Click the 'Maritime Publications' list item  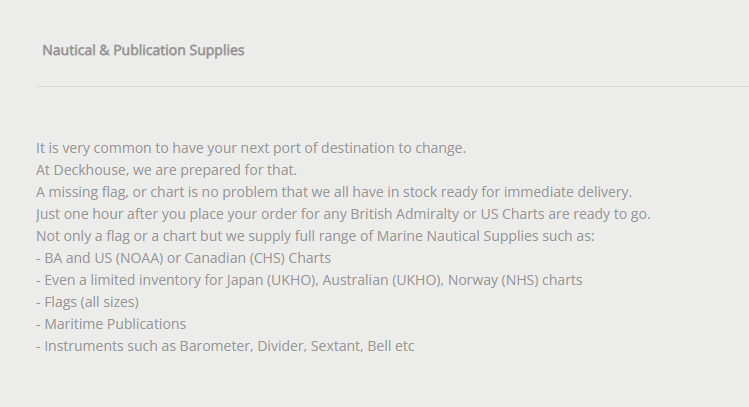pos(115,324)
